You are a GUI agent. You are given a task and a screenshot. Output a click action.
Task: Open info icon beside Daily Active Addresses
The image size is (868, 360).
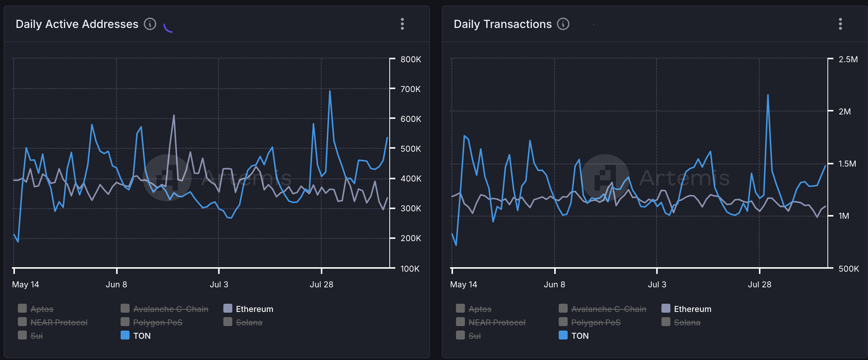(x=150, y=24)
